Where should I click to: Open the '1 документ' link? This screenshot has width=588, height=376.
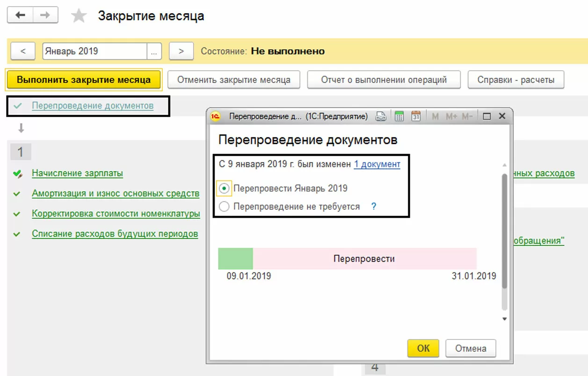tap(377, 164)
